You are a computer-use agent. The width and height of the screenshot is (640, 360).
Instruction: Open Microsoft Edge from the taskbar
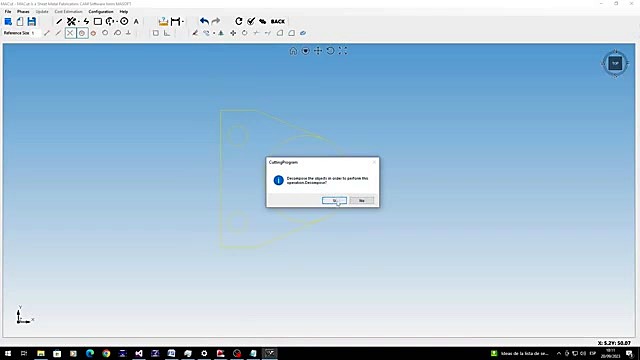click(90, 353)
